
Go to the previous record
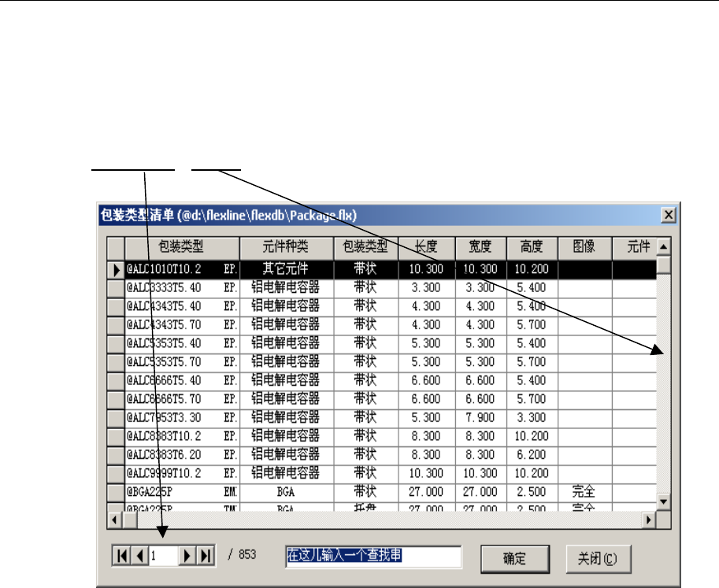[x=140, y=556]
